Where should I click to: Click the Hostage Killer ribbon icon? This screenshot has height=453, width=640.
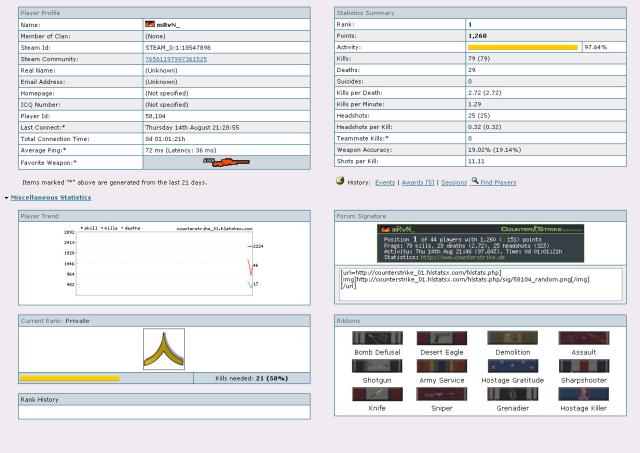pos(583,394)
